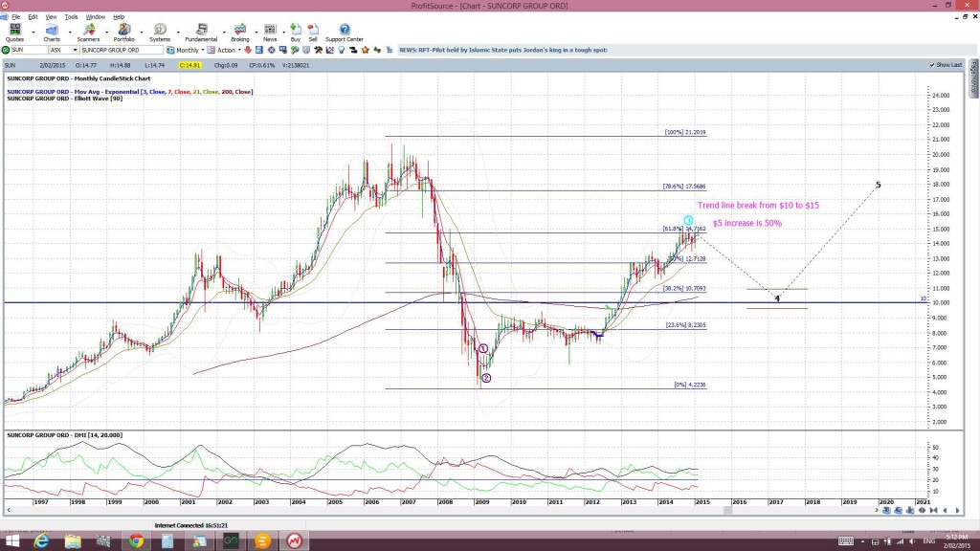Click the Buy order icon

click(296, 33)
